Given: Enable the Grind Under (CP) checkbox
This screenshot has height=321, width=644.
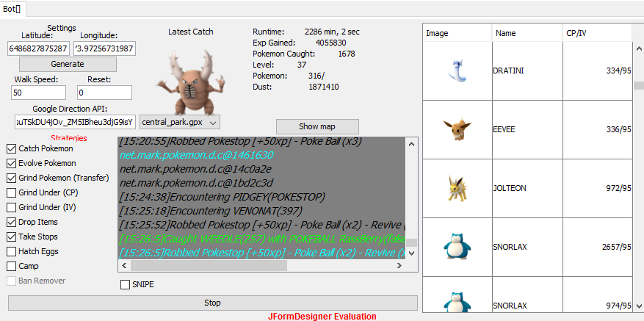Looking at the screenshot, I should pyautogui.click(x=12, y=192).
